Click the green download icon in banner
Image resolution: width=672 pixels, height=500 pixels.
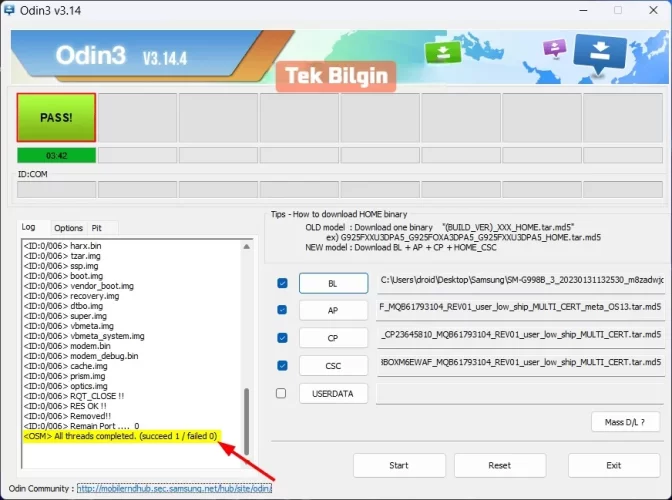tap(440, 51)
